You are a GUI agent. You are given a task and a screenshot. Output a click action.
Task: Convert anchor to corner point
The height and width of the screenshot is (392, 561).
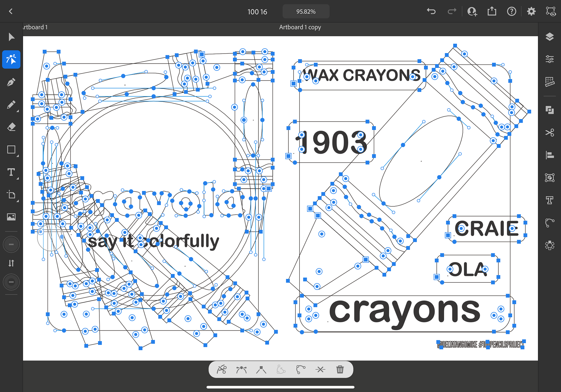click(x=261, y=369)
